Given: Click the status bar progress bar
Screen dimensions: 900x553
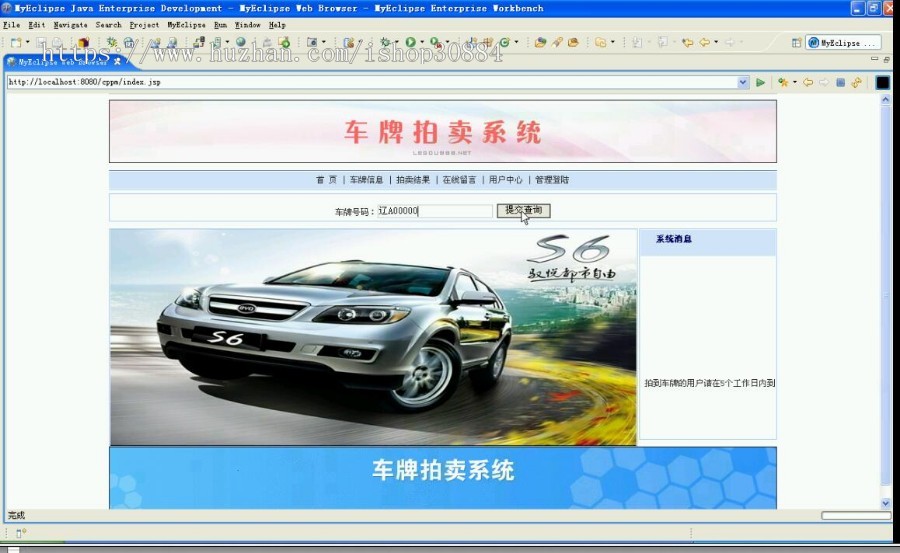Looking at the screenshot, I should point(856,516).
